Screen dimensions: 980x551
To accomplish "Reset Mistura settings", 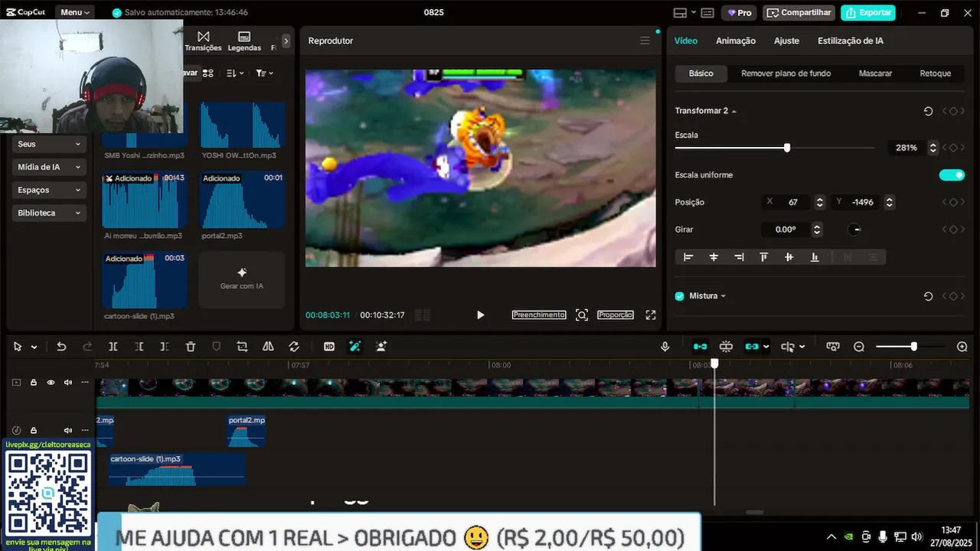I will pos(928,296).
